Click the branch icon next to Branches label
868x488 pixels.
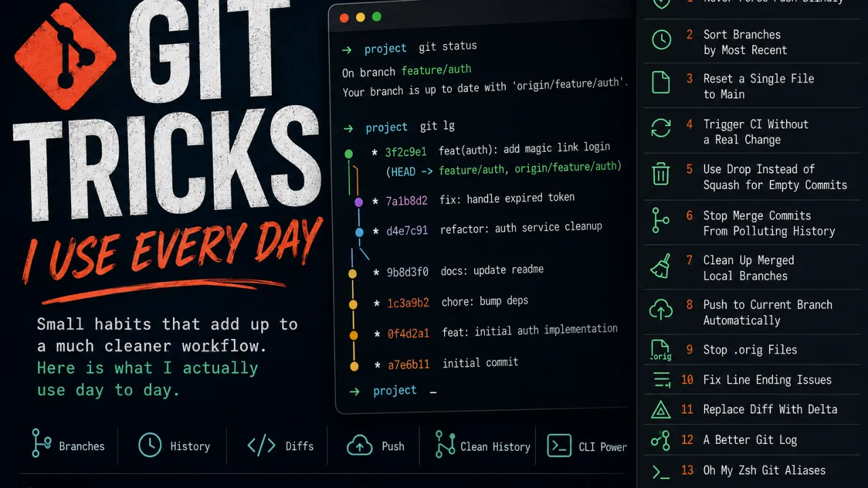click(41, 443)
